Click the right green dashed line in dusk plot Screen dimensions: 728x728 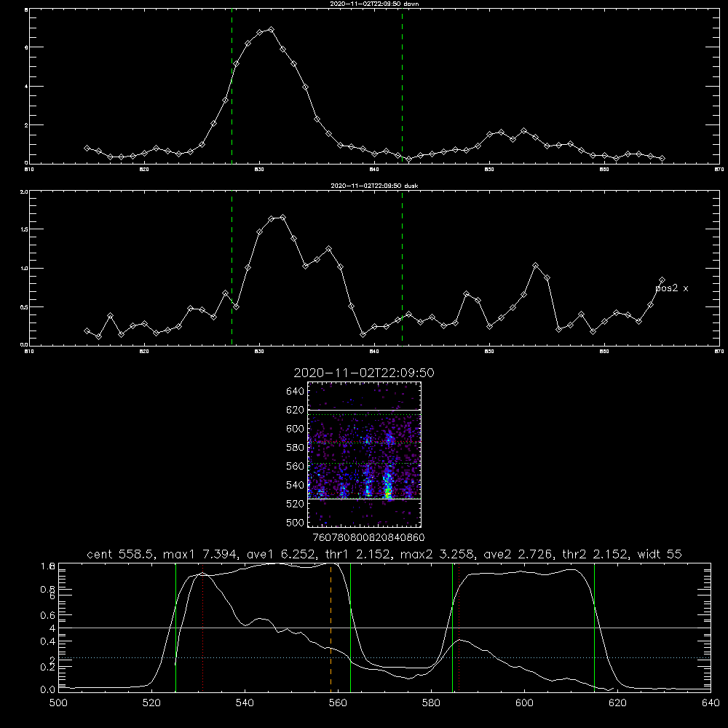coord(402,269)
